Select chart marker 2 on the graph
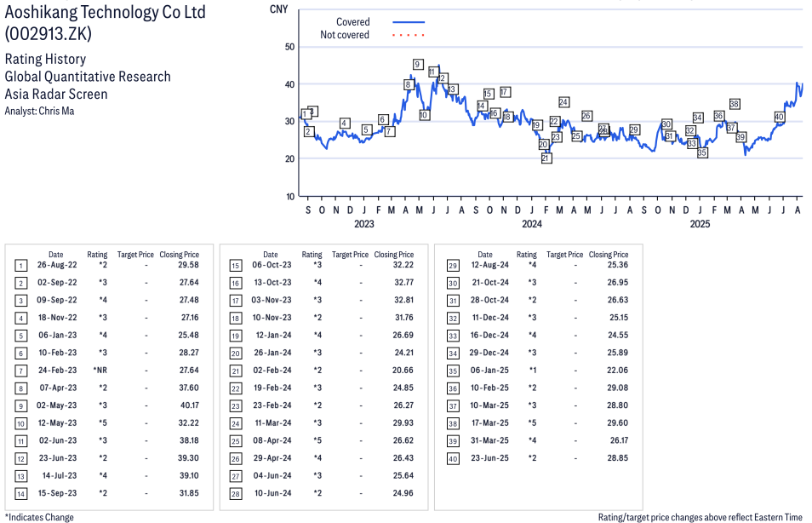Screen dimensions: 812x523 tap(309, 132)
